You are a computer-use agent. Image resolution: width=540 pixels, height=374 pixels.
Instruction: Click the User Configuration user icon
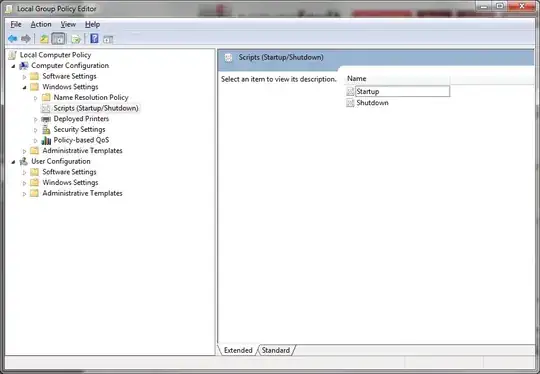click(24, 161)
